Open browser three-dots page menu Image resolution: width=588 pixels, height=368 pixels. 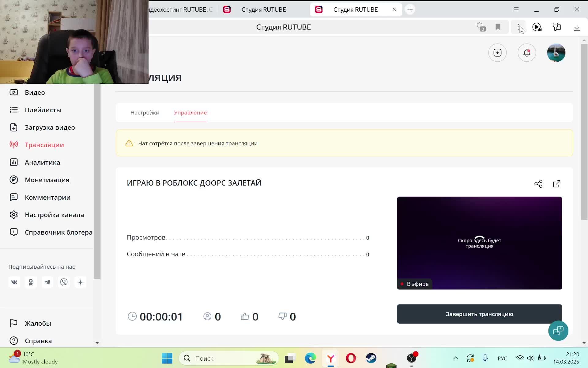[x=518, y=27]
